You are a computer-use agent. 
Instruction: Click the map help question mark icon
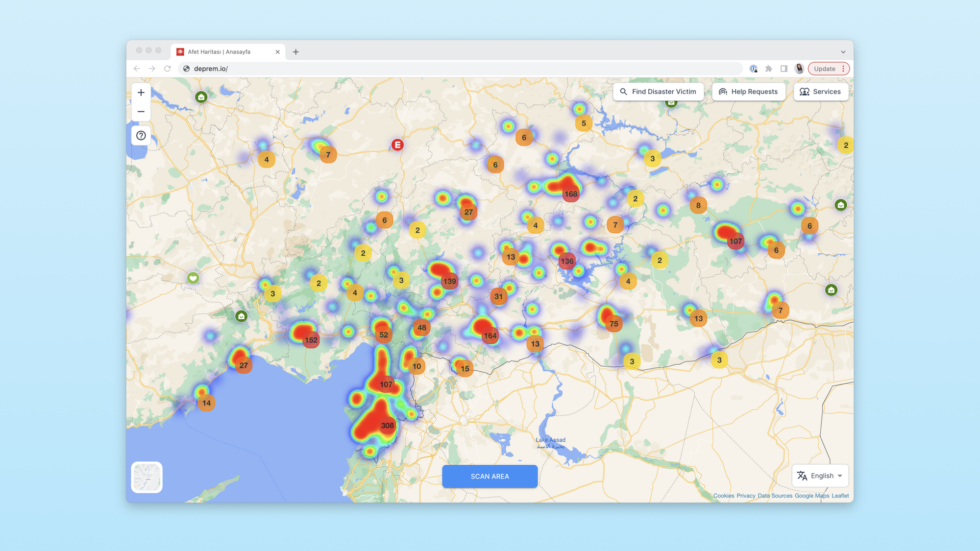(141, 135)
